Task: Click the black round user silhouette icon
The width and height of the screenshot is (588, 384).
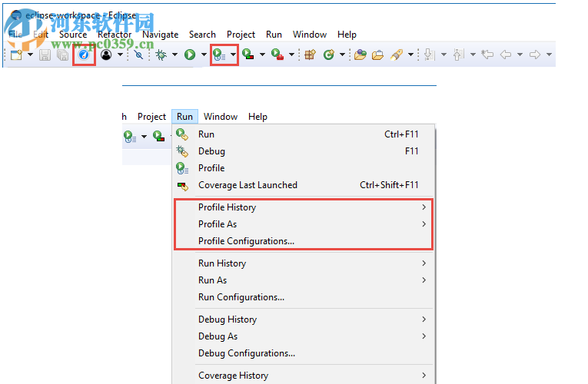Action: (x=107, y=55)
